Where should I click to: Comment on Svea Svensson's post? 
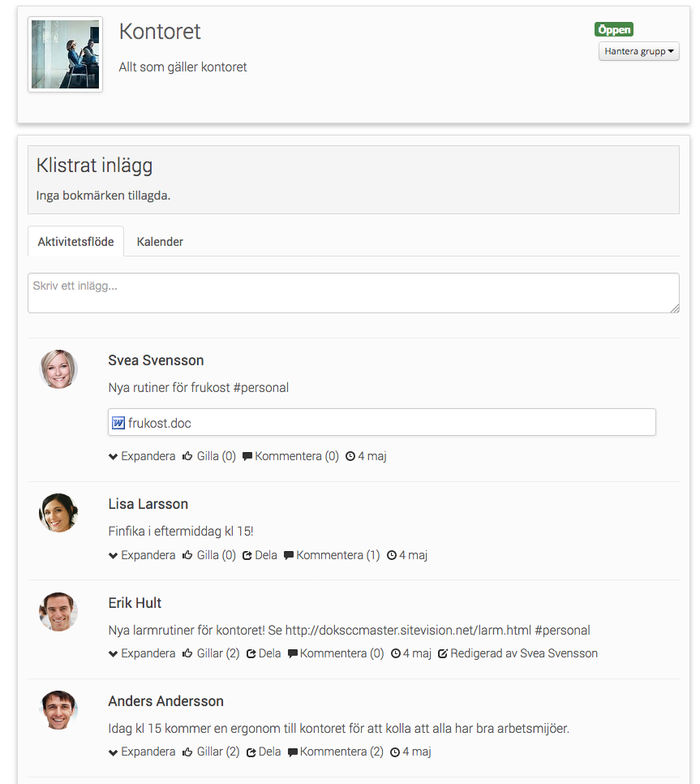290,456
